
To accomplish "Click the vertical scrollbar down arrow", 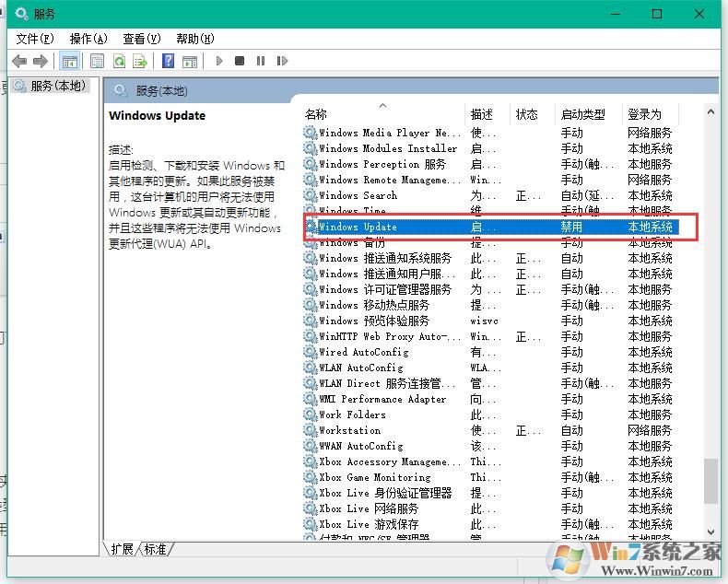I will pyautogui.click(x=710, y=532).
